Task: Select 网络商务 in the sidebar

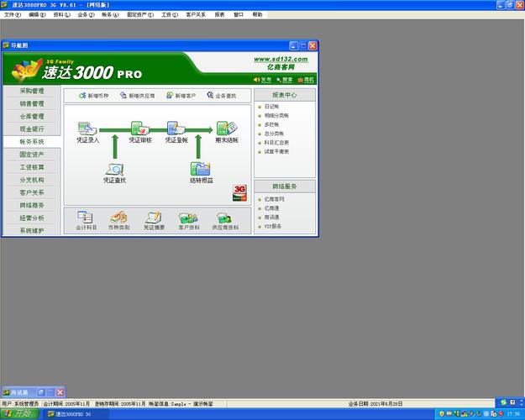Action: coord(32,205)
